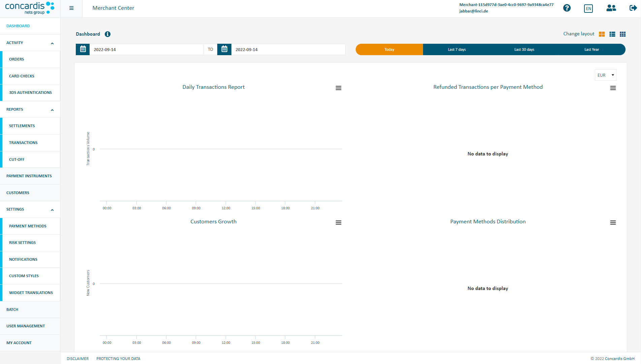Open Settlements report
This screenshot has height=364, width=641.
coord(30,126)
